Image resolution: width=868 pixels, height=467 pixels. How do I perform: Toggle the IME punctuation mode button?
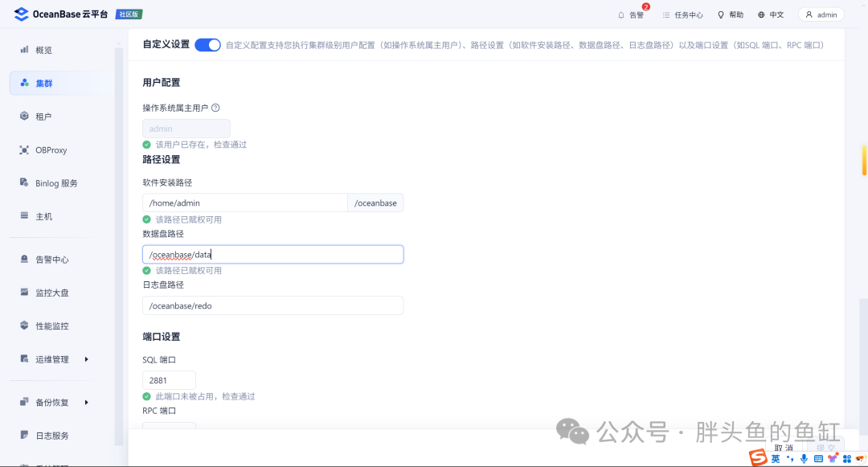(x=790, y=459)
